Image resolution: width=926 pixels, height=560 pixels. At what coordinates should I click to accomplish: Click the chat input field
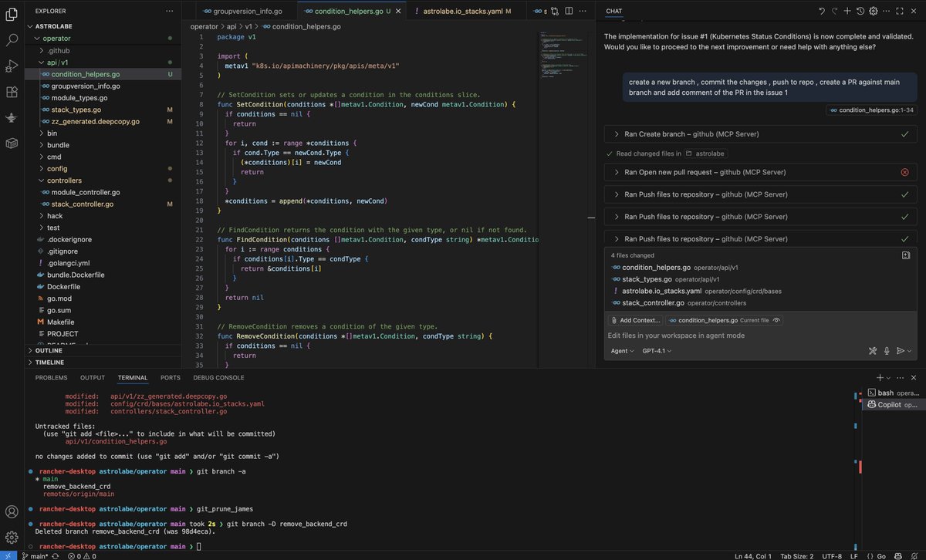tap(760, 336)
